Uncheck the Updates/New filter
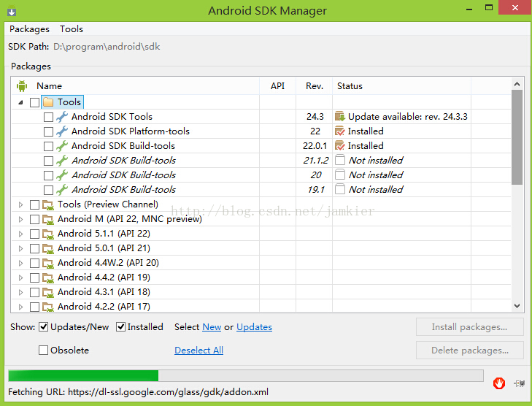The image size is (532, 406). pos(44,327)
